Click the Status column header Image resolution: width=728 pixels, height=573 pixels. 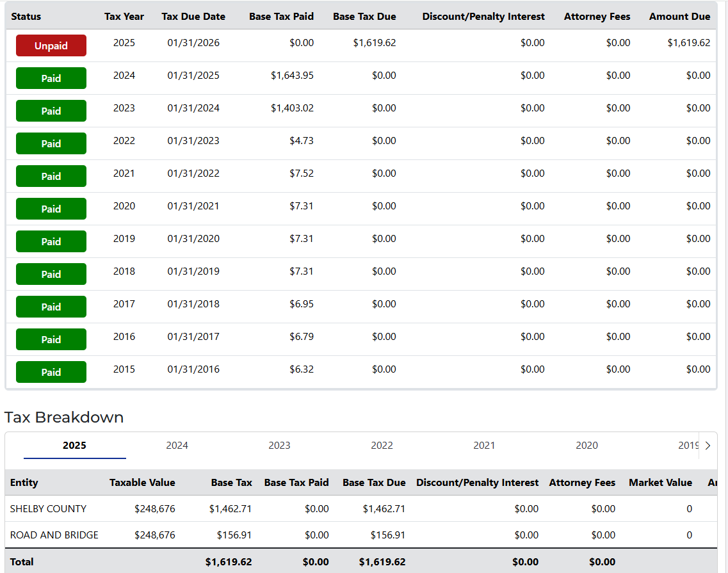26,17
